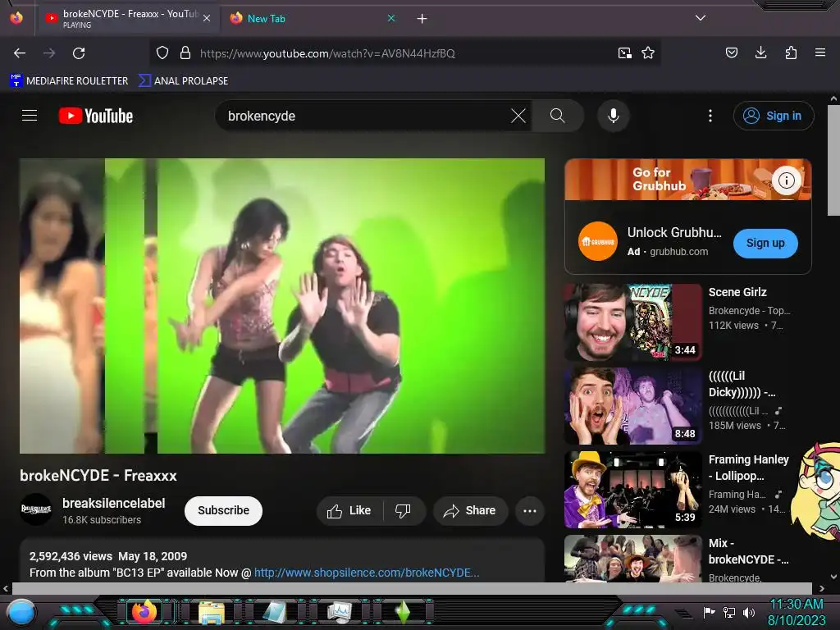840x630 pixels.
Task: Click the browser forward arrow
Action: pos(49,53)
